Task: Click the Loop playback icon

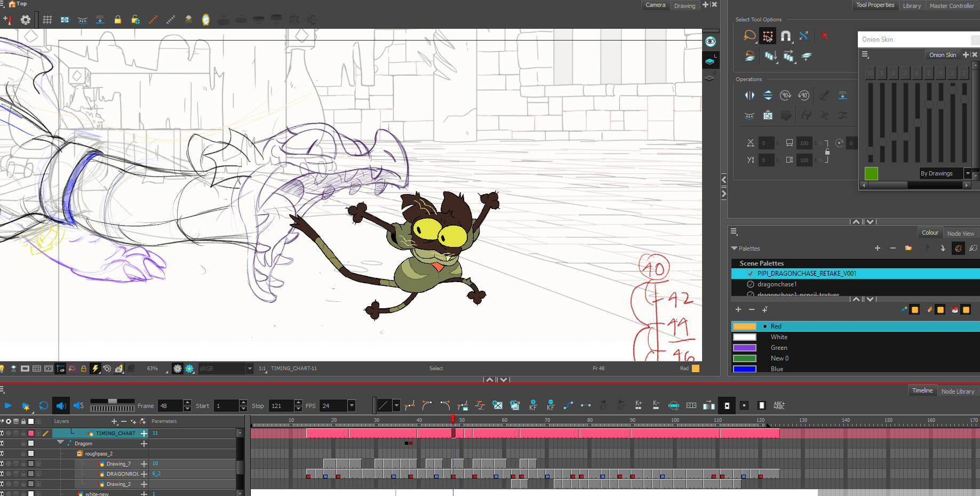Action: tap(44, 406)
